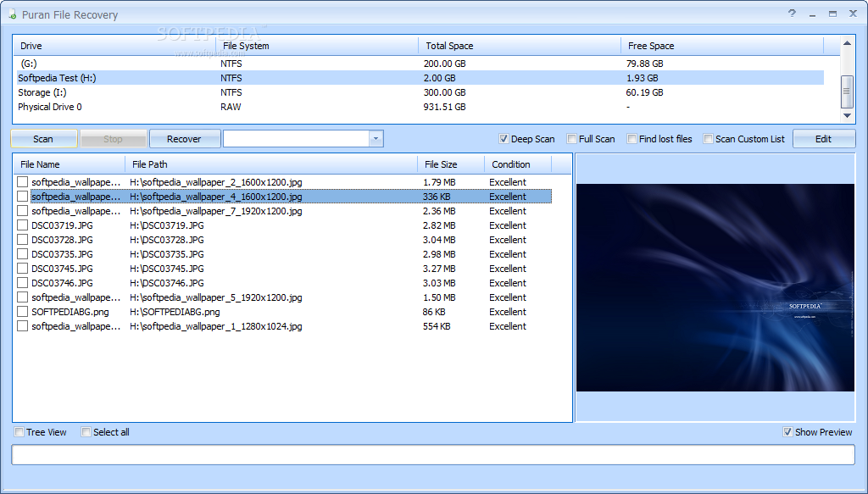Turn off the Show Preview checkbox
Viewport: 868px width, 494px height.
(x=787, y=432)
